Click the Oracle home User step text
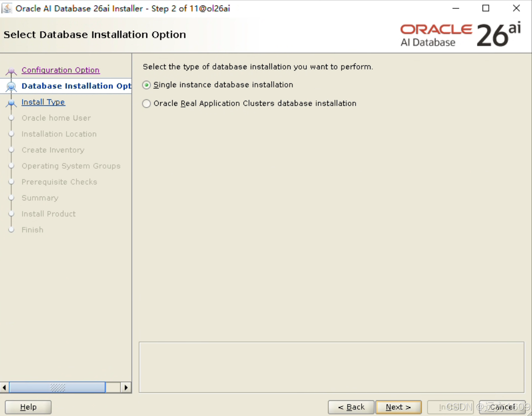This screenshot has width=532, height=416. 56,118
